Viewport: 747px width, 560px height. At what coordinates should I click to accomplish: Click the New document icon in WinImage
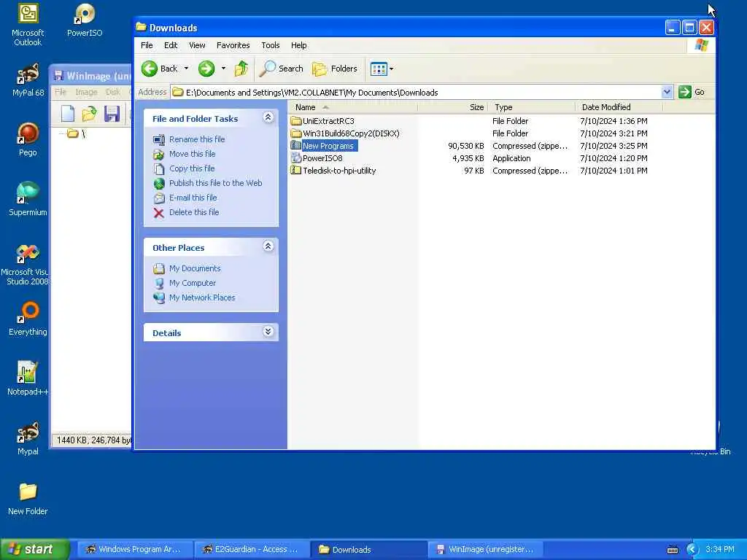[68, 114]
